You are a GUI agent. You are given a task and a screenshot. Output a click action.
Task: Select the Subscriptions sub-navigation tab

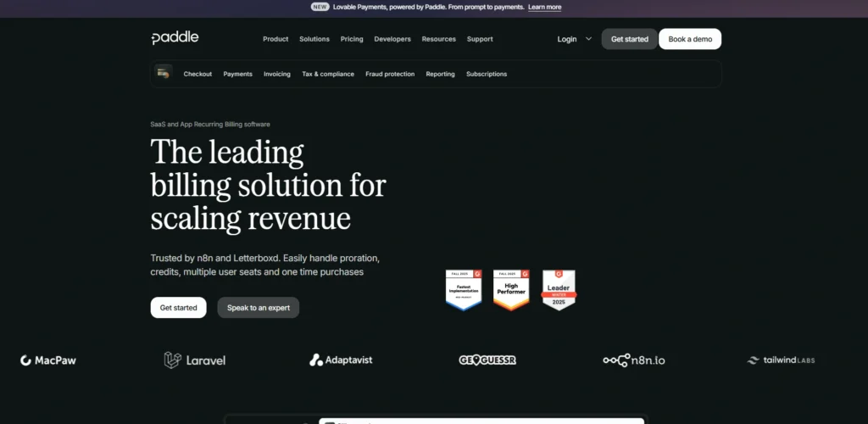tap(487, 74)
